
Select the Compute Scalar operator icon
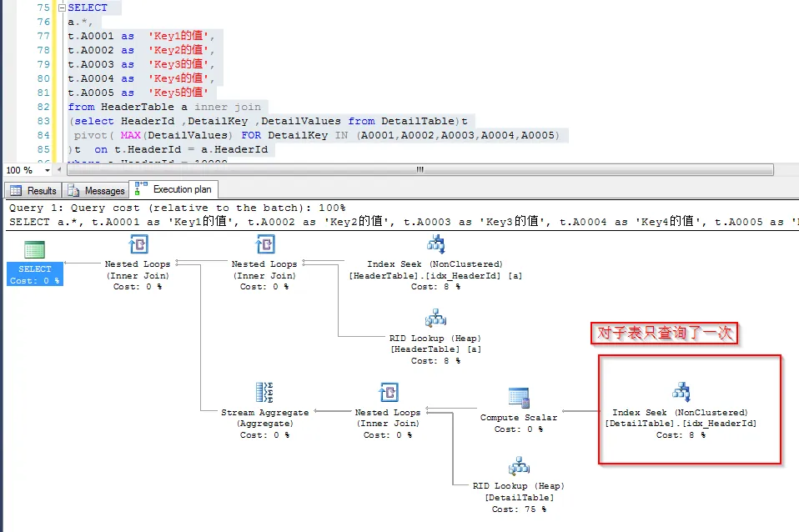click(519, 398)
